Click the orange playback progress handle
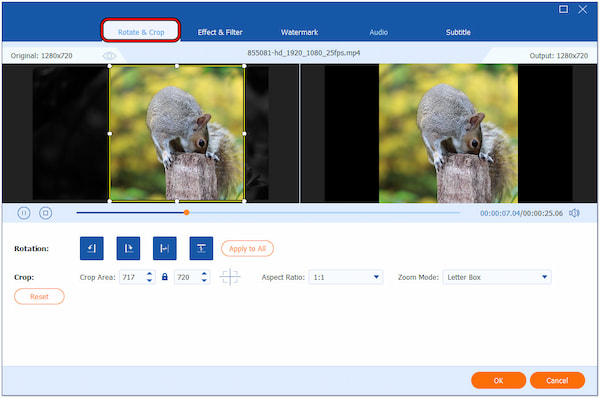Image resolution: width=600 pixels, height=398 pixels. pyautogui.click(x=186, y=212)
